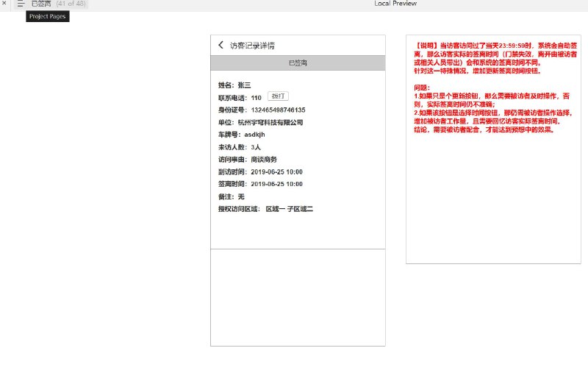588x387 pixels.
Task: Close the preview with the X icon
Action: 4,3
